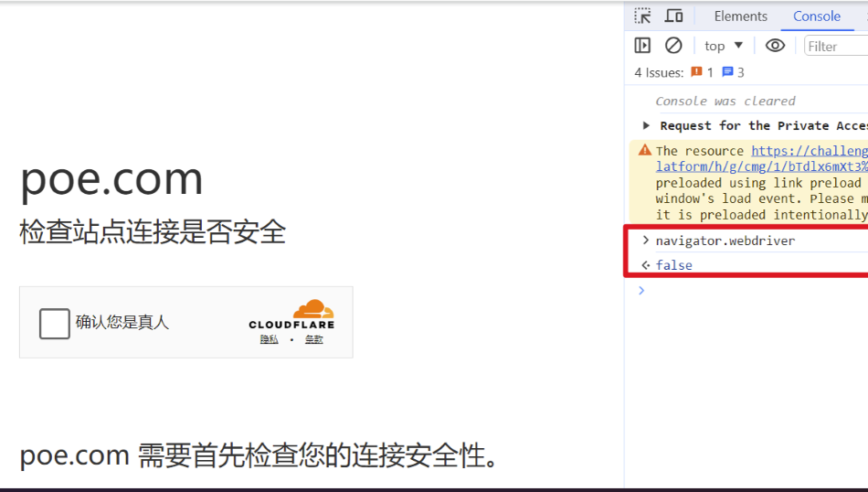This screenshot has height=492, width=868.
Task: Activate the inspect element picker icon
Action: pyautogui.click(x=642, y=16)
